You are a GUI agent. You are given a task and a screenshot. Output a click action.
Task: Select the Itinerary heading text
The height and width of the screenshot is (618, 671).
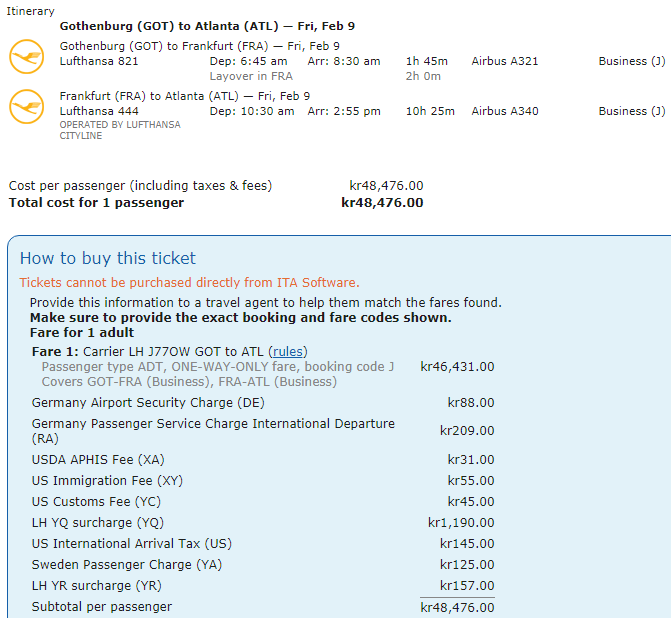coord(30,11)
